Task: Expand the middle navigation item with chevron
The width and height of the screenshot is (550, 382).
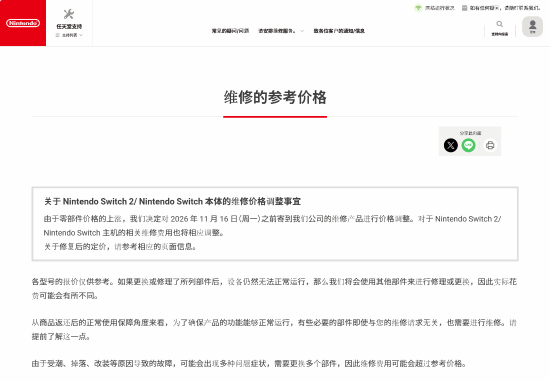Action: (x=281, y=31)
